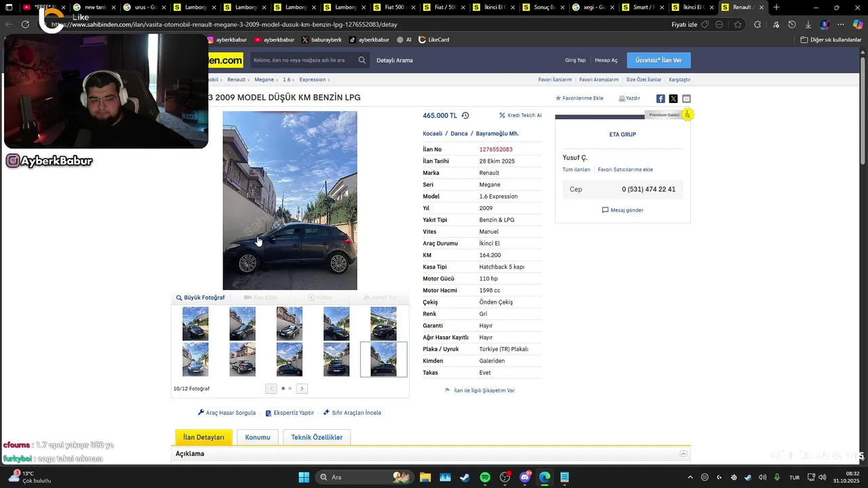Open the Instagram ayberkbabur bookmark
868x488 pixels.
coord(227,40)
